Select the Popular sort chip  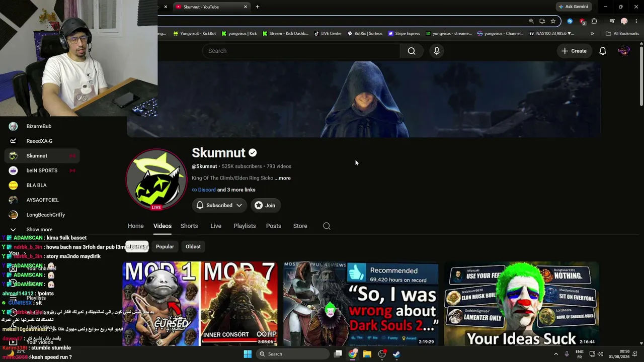[165, 247]
